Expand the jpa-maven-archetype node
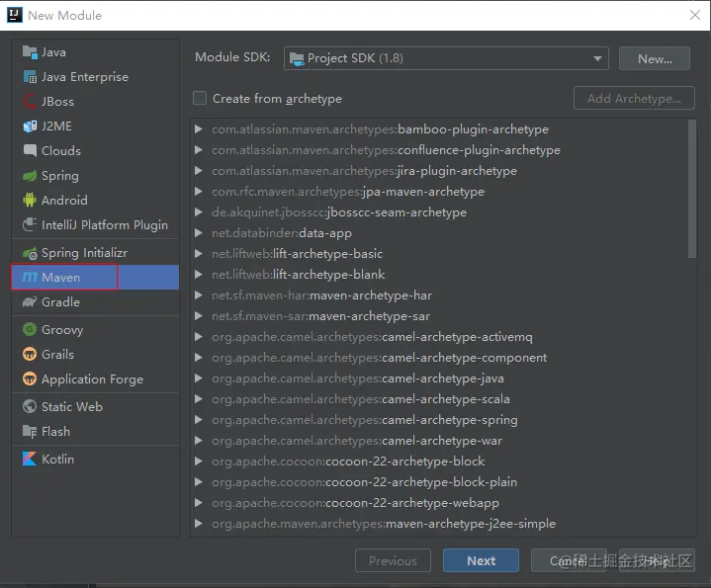Screen dimensions: 711x588 (x=199, y=192)
